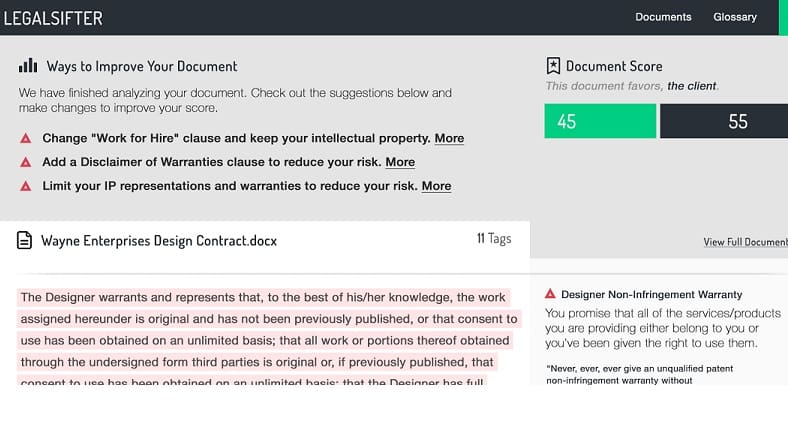Click the Wayne Enterprises document file icon
The height and width of the screenshot is (433, 788).
click(x=24, y=241)
